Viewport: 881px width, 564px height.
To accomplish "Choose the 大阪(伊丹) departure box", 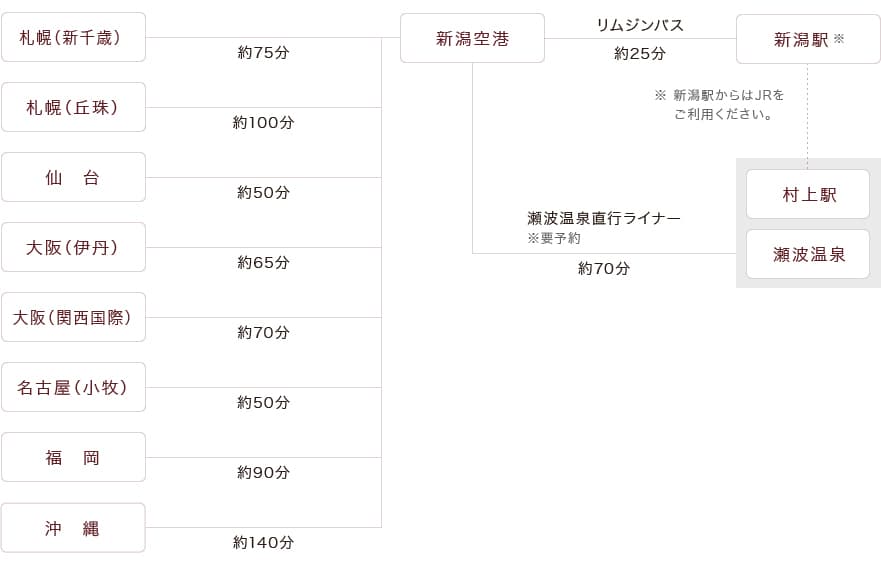I will [x=73, y=248].
